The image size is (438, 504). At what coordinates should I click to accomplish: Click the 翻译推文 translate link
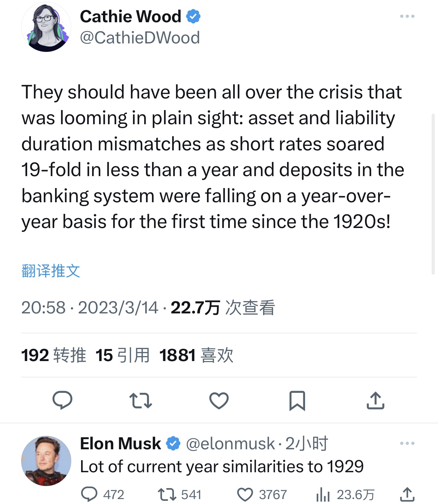pyautogui.click(x=51, y=271)
